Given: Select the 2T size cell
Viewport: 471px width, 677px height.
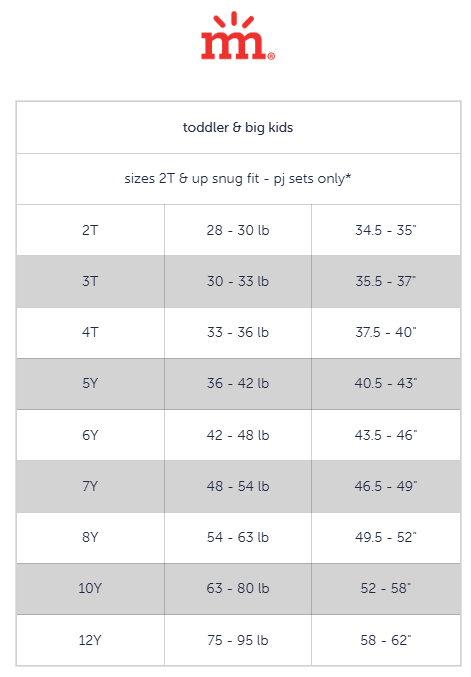Looking at the screenshot, I should [x=90, y=230].
